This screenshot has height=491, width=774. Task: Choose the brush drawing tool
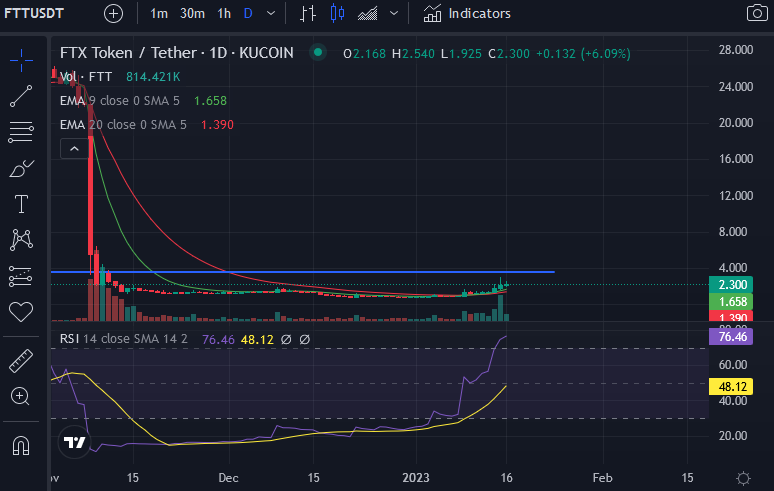tap(21, 169)
